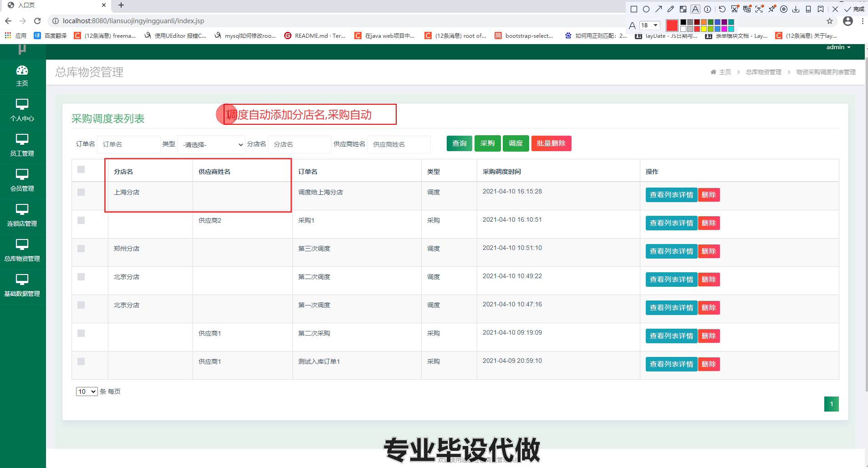The height and width of the screenshot is (468, 868).
Task: Delete the 第三次调度 row
Action: (709, 251)
